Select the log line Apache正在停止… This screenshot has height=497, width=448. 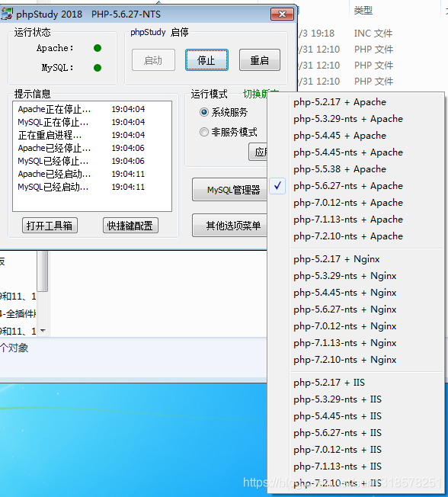81,109
